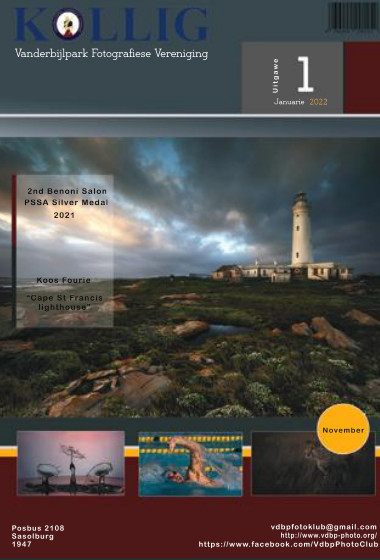This screenshot has height=560, width=380.
Task: Open the dark bird photo thumbnail
Action: click(x=313, y=463)
